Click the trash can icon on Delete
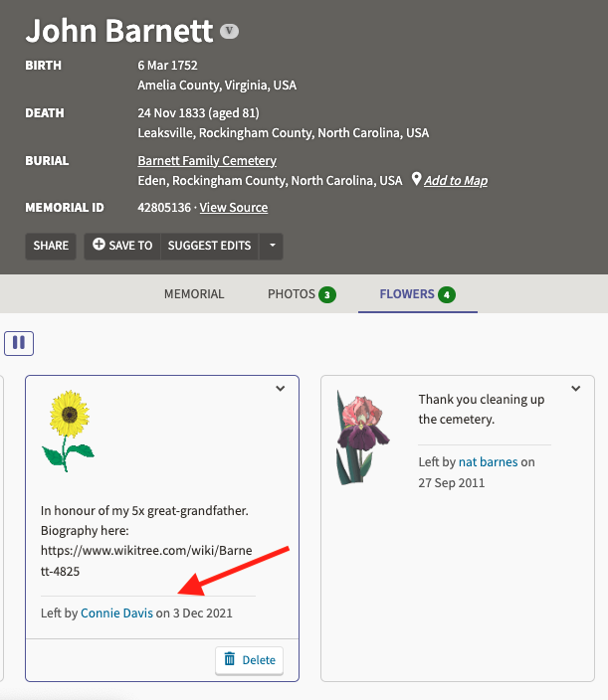Image resolution: width=608 pixels, height=700 pixels. pyautogui.click(x=230, y=658)
